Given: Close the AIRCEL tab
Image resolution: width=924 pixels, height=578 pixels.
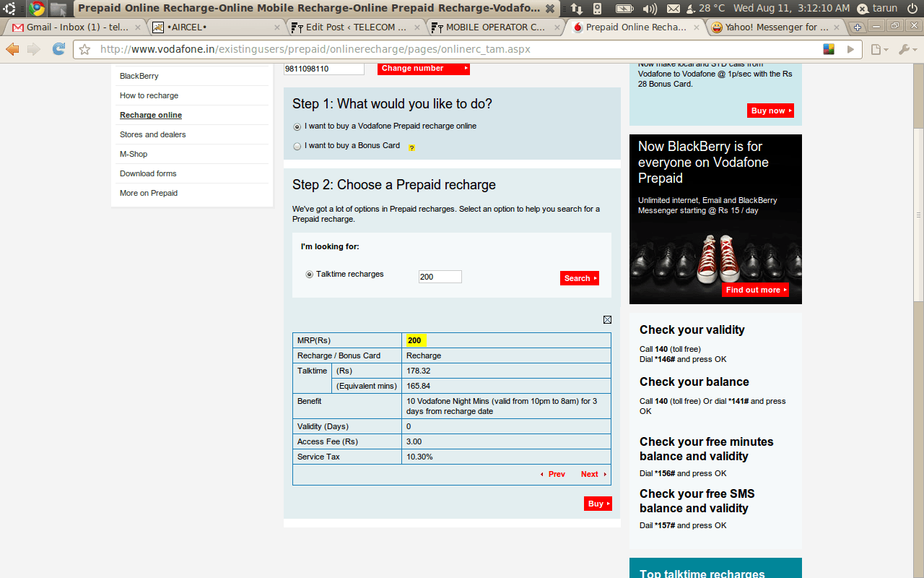Looking at the screenshot, I should pyautogui.click(x=277, y=27).
